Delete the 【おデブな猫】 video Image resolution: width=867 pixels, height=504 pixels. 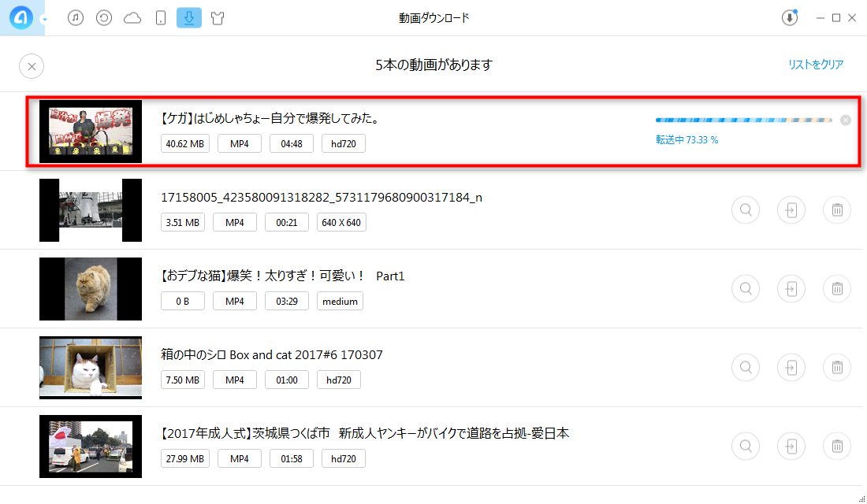click(x=837, y=288)
